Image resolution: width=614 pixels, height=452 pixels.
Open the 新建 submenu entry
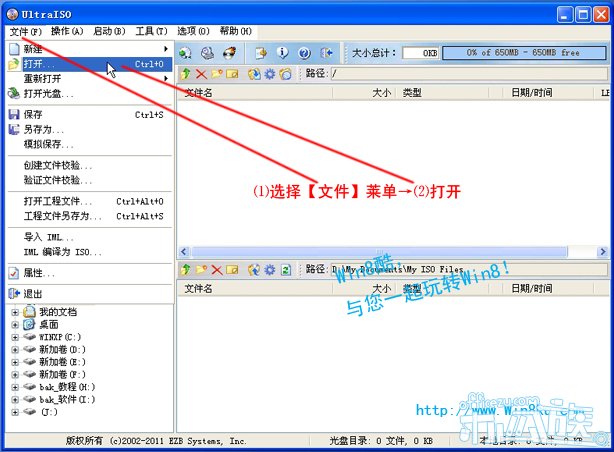90,49
